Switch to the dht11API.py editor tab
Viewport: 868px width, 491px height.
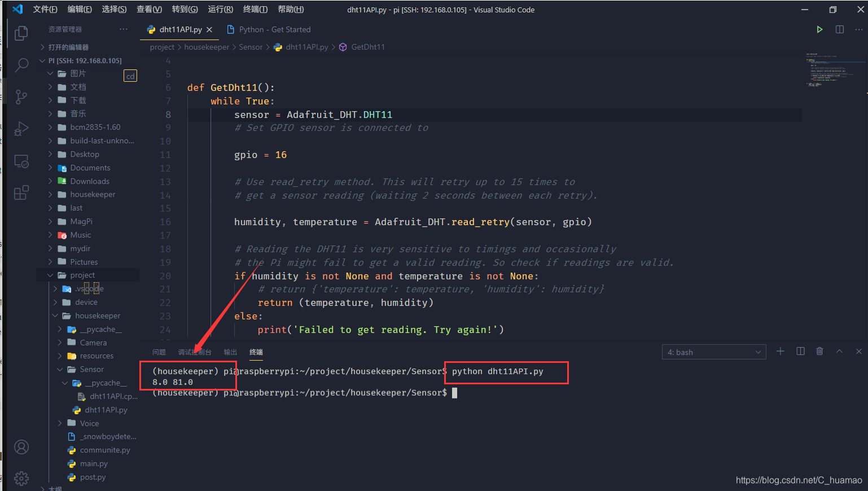tap(180, 29)
